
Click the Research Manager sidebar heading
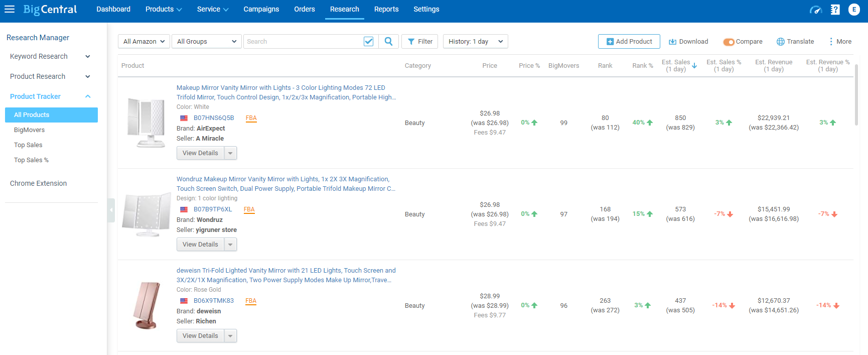(x=38, y=38)
